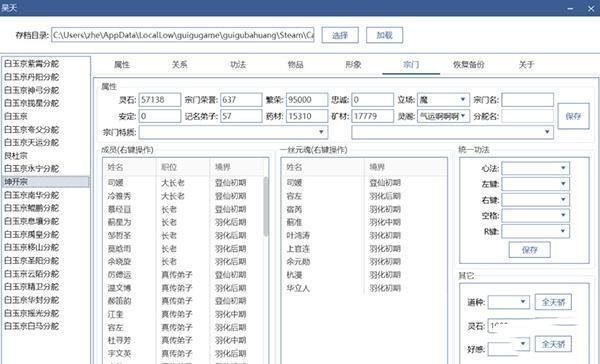This screenshot has width=600, height=364.
Task: Click the 全天骄 button next to 道种
Action: 553,302
